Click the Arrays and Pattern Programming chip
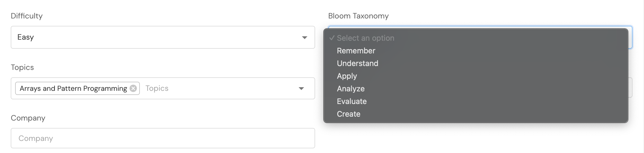 pos(73,88)
